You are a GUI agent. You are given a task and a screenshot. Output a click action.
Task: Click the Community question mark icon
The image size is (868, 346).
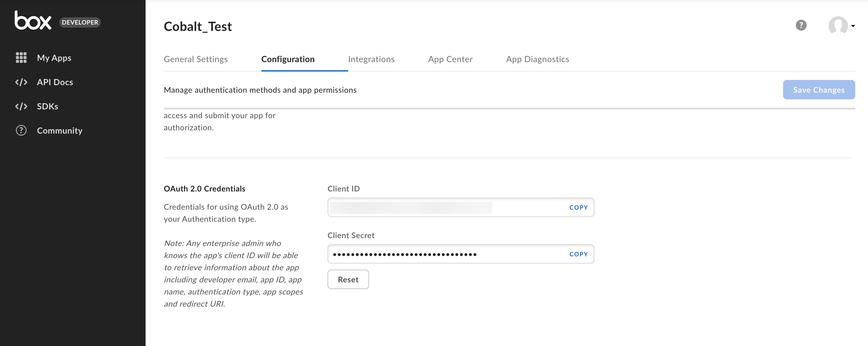point(21,131)
